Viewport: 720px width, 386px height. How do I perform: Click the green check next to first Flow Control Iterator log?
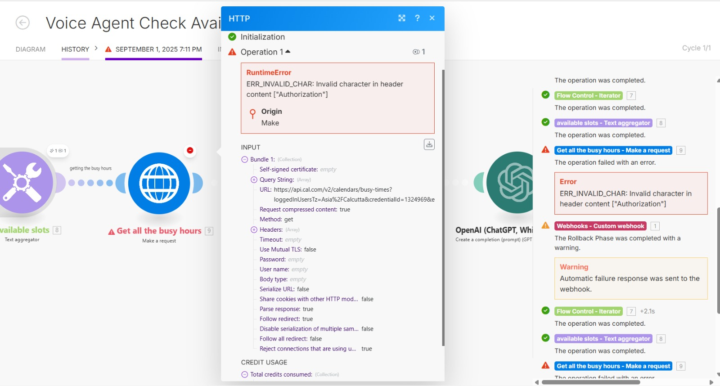click(x=546, y=95)
